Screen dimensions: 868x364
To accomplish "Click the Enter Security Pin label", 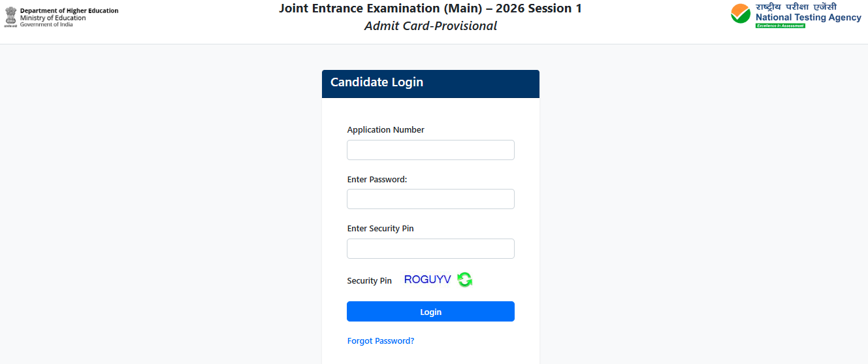I will (x=380, y=229).
